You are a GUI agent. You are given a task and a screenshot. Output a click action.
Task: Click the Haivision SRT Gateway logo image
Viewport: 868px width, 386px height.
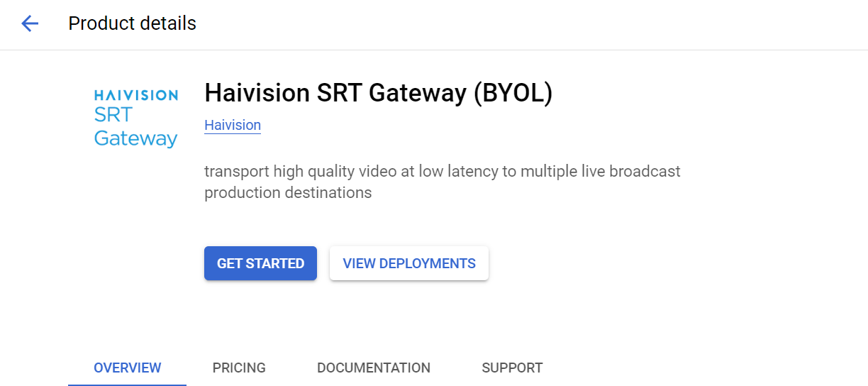coord(135,118)
